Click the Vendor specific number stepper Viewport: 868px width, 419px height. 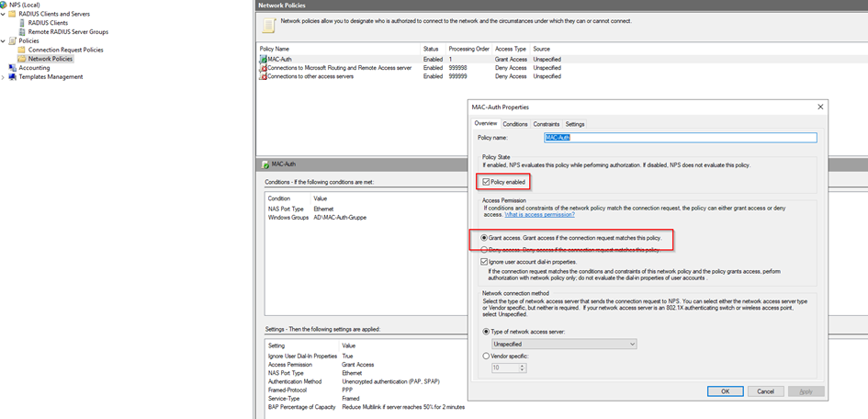(x=522, y=368)
